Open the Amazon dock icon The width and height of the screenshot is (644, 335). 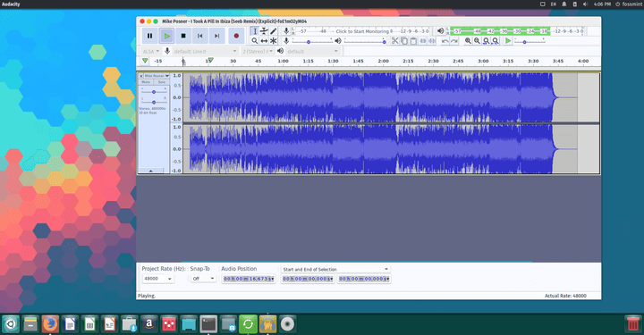[x=149, y=324]
